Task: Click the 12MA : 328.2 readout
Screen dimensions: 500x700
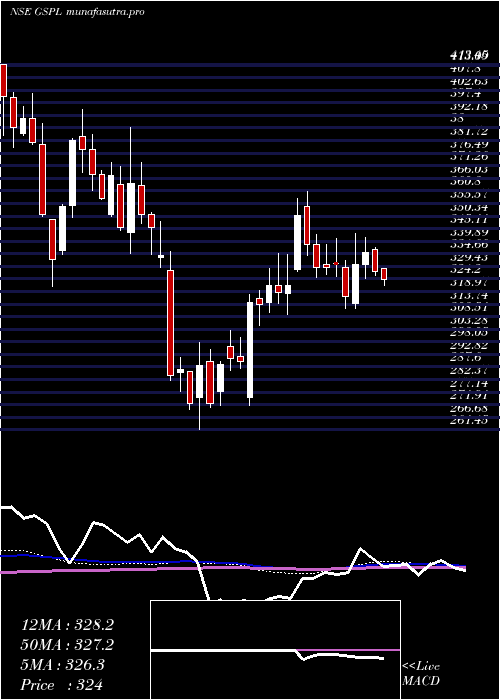Action: tap(67, 625)
